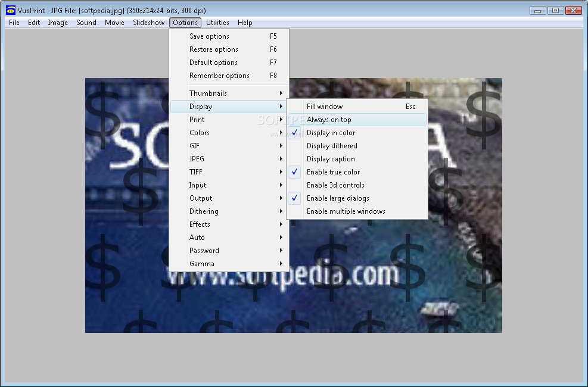Expand the Gamma submenu
The height and width of the screenshot is (387, 588).
coord(229,264)
